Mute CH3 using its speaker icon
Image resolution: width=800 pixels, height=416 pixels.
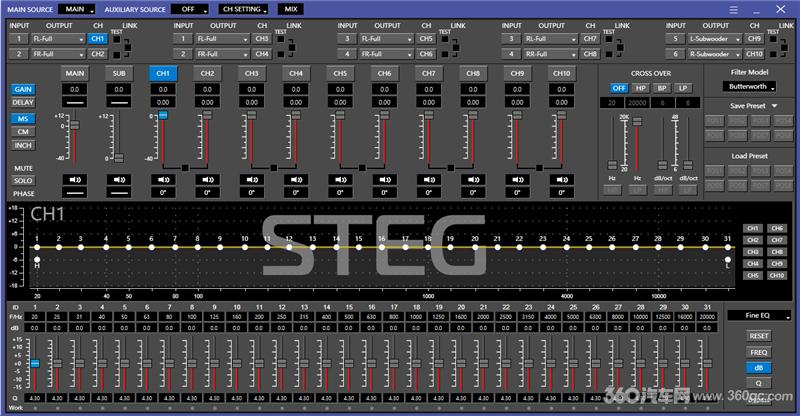(x=252, y=180)
